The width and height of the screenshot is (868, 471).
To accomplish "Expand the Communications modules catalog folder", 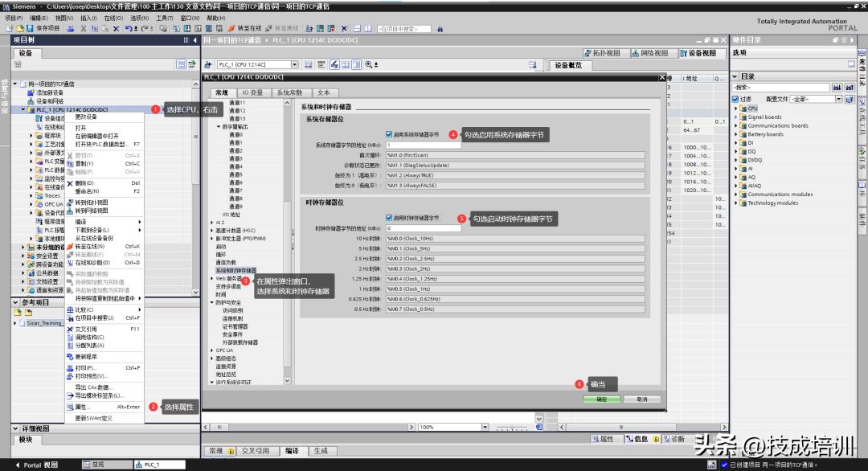I will click(x=735, y=195).
